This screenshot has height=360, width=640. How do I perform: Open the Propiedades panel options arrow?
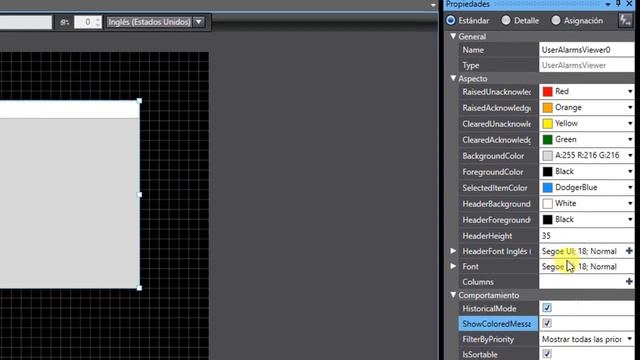608,4
